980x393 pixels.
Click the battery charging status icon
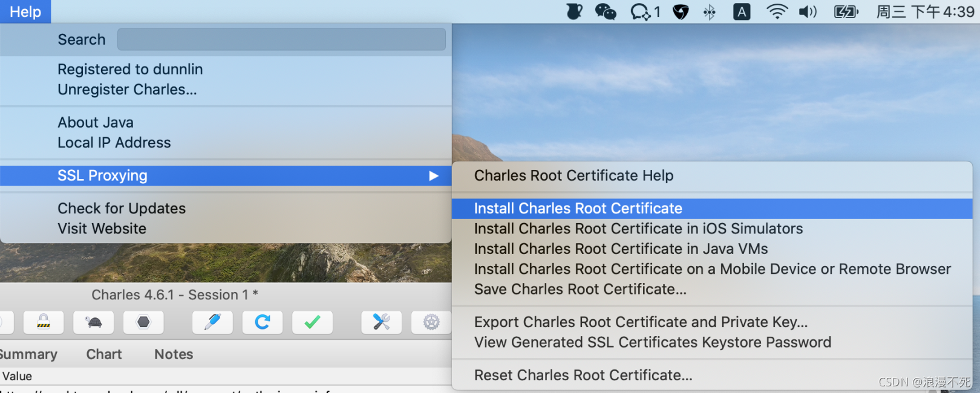(x=846, y=11)
